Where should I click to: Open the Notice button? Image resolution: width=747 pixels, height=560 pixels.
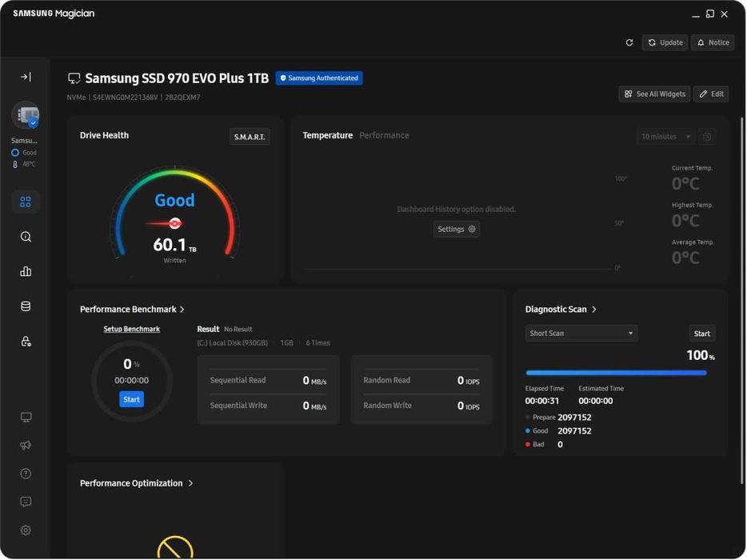713,42
